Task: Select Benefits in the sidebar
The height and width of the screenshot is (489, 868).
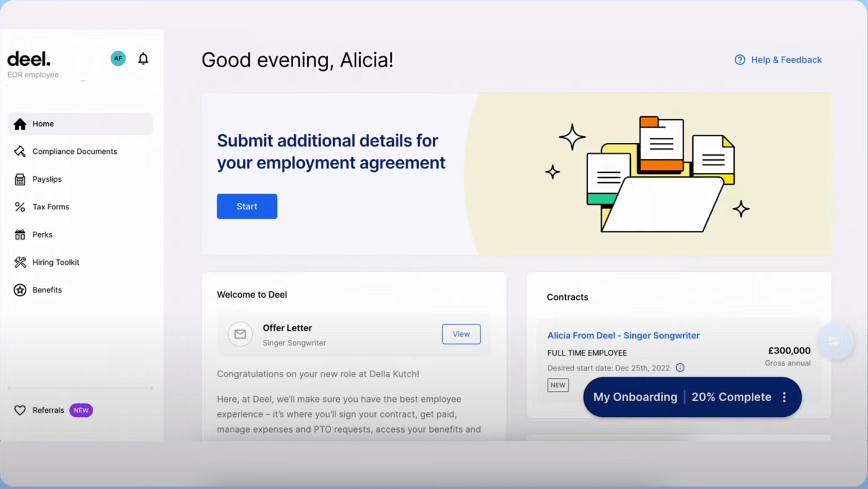Action: (x=47, y=290)
